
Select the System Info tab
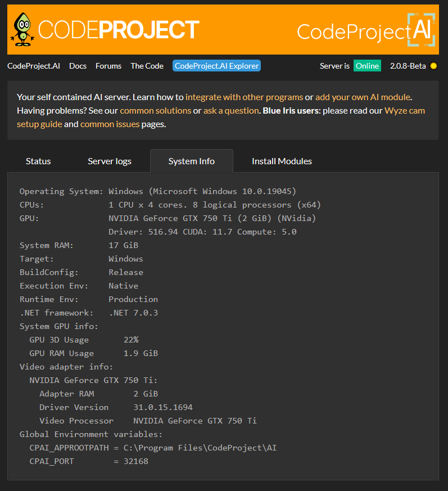pyautogui.click(x=192, y=161)
